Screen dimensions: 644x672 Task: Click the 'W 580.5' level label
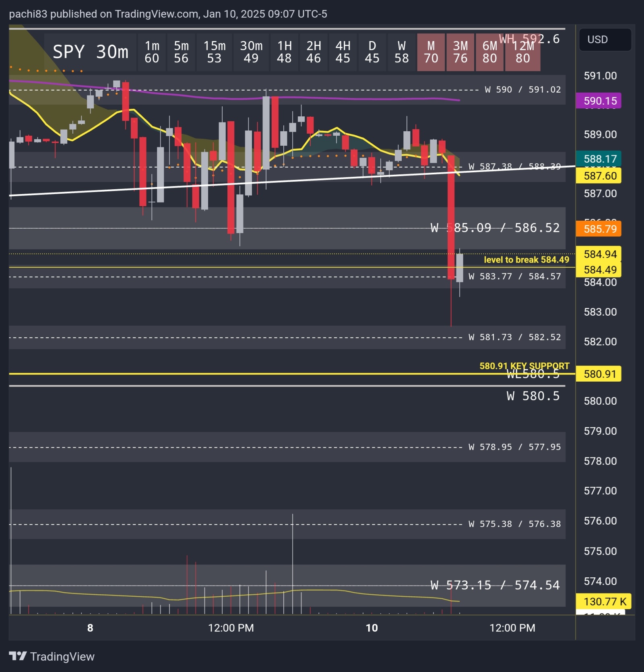coord(533,396)
